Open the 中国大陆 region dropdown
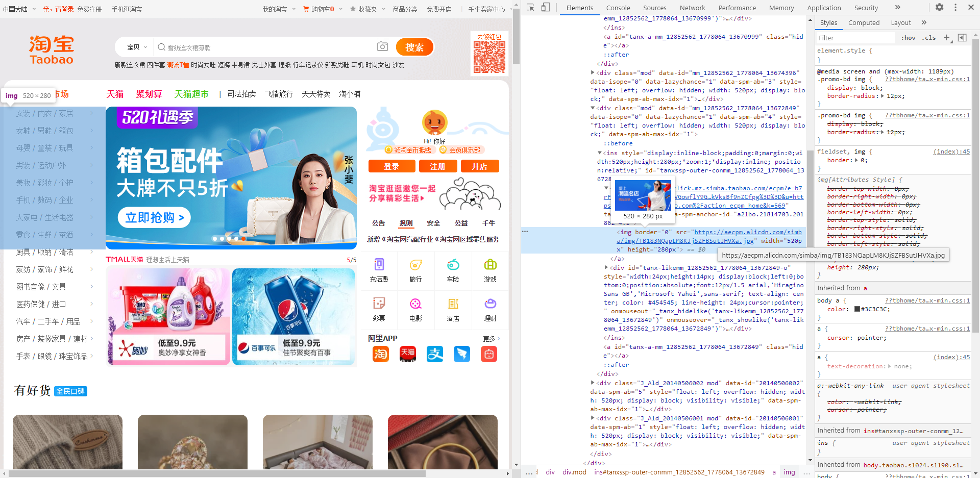The width and height of the screenshot is (980, 478). [19, 9]
